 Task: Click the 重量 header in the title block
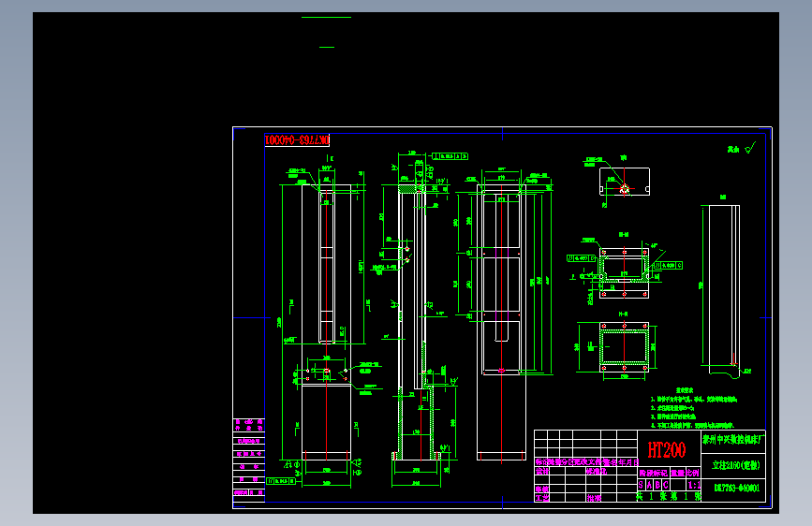coord(678,473)
